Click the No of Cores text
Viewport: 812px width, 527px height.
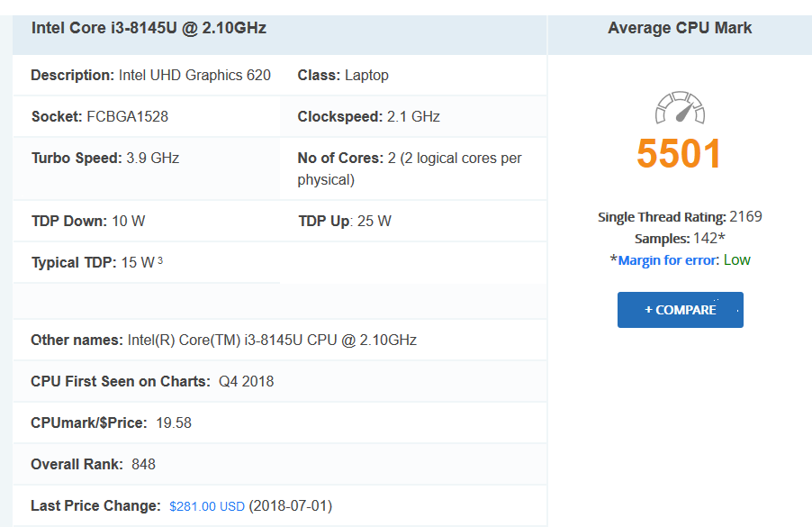pos(410,169)
